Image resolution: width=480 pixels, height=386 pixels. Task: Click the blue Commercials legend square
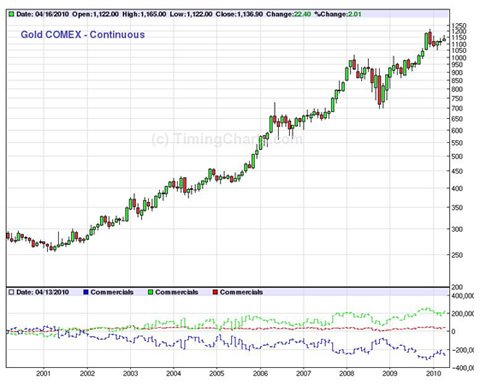point(86,292)
